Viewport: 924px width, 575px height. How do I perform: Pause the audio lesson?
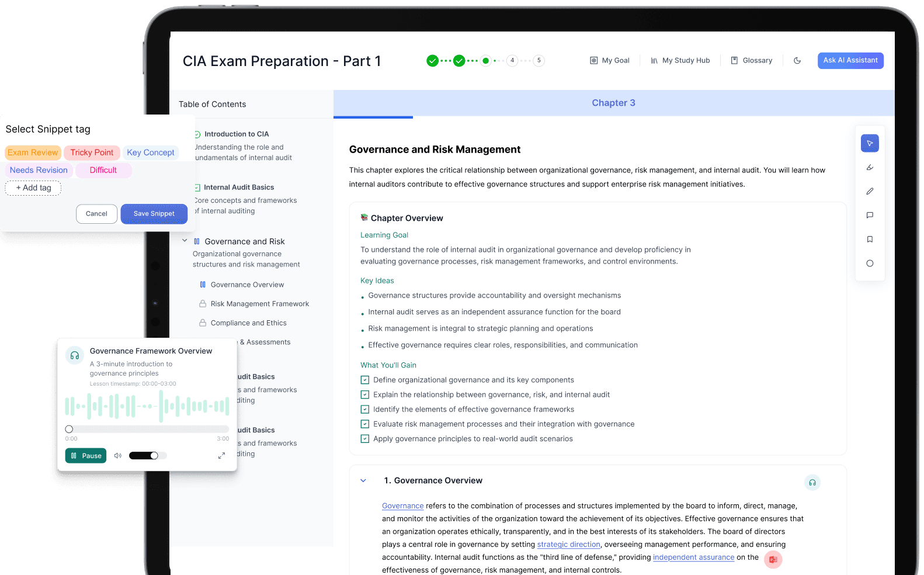86,456
